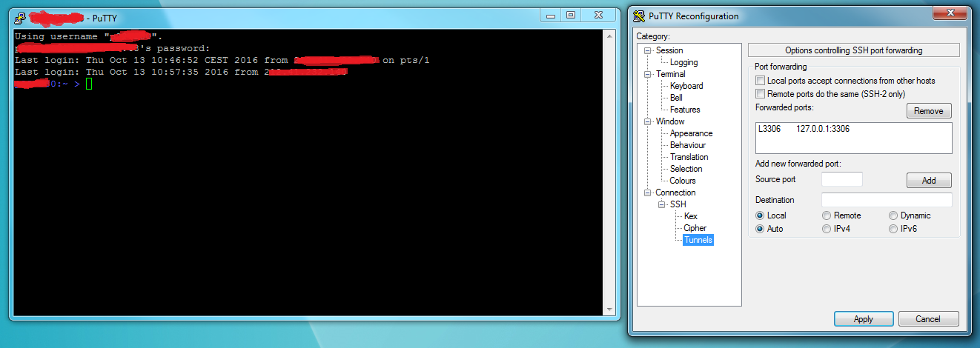Open the Connection category
980x348 pixels.
click(675, 193)
